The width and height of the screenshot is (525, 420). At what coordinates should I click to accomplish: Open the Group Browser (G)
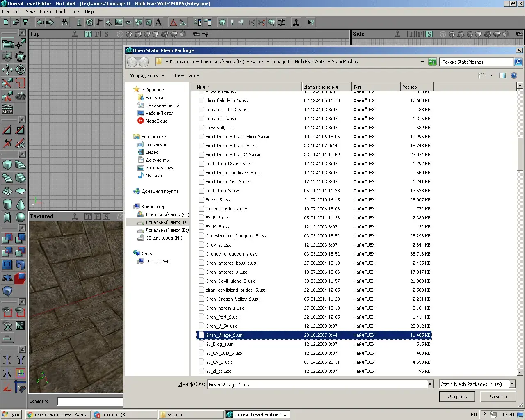[89, 23]
